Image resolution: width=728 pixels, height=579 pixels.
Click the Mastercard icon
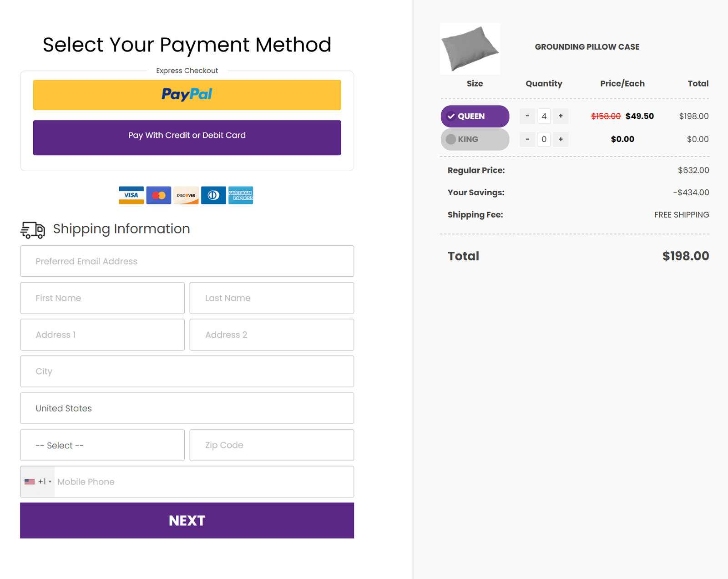[x=159, y=195]
